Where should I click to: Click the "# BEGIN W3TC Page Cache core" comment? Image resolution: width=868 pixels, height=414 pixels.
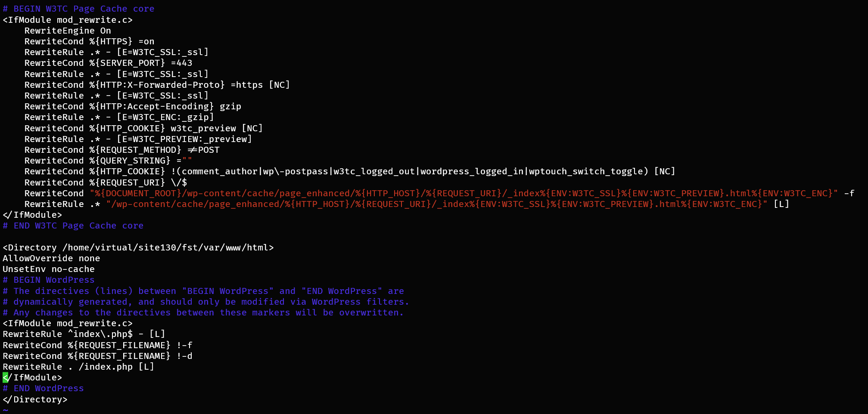coord(78,9)
